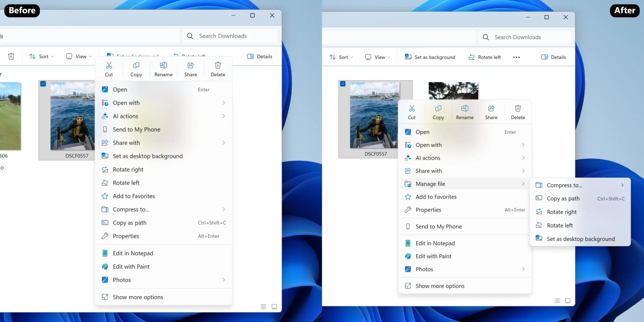This screenshot has width=644, height=322.
Task: Expand the Manage file submenu
Action: (x=464, y=184)
